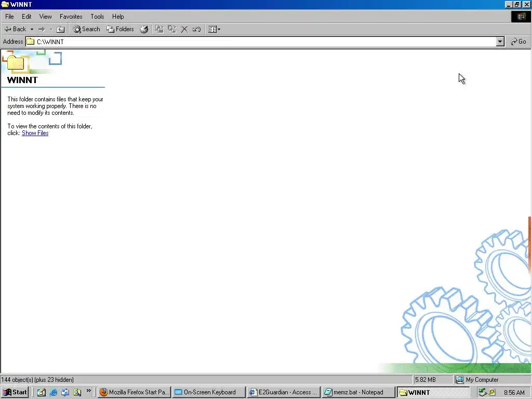This screenshot has height=399, width=532.
Task: Click the folder icon in Address bar
Action: [31, 42]
